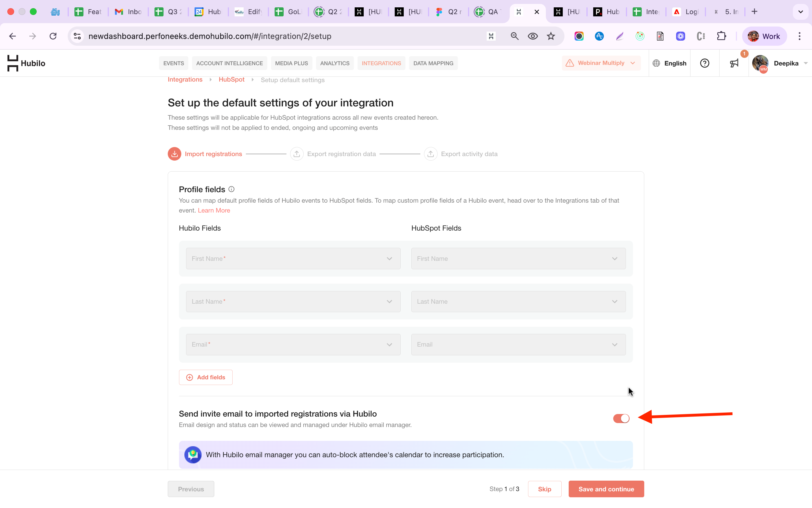
Task: Open the browser Extensions puzzle icon
Action: click(x=721, y=36)
